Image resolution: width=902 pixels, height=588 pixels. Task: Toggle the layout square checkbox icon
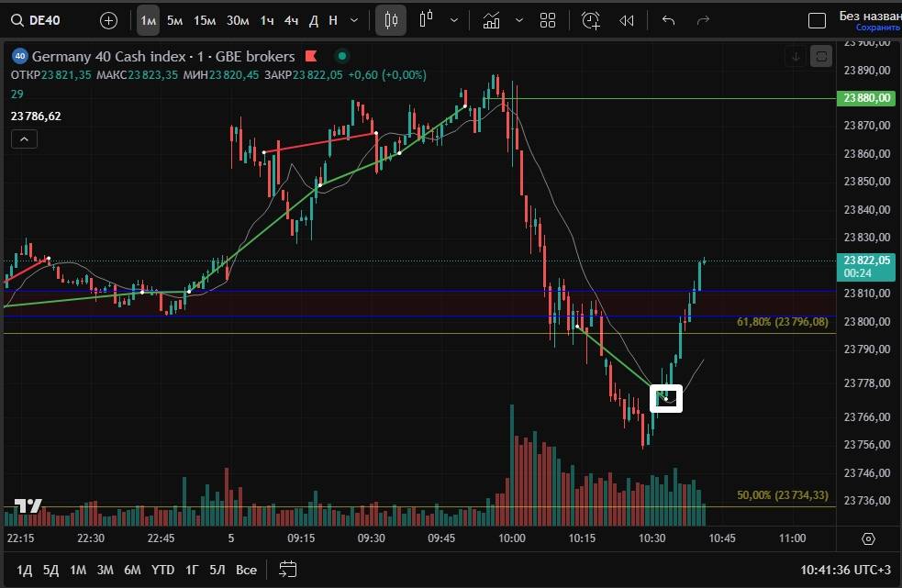[816, 21]
